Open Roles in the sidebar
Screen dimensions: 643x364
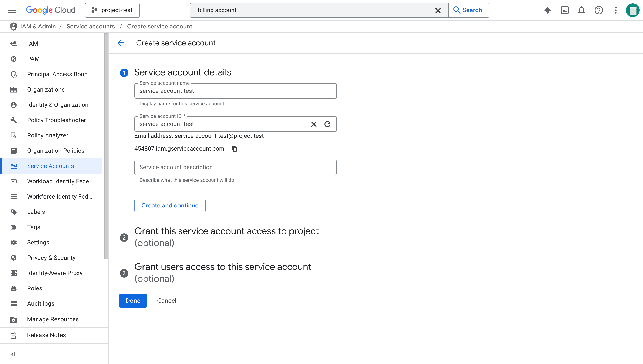(x=34, y=288)
